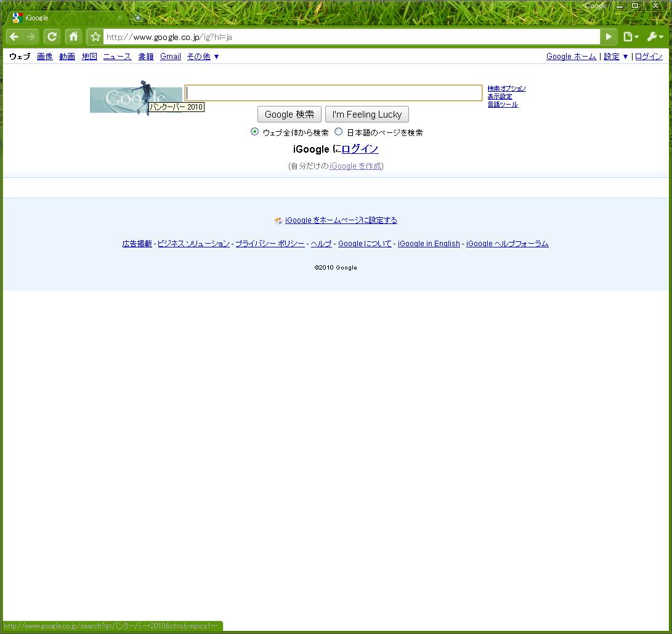The height and width of the screenshot is (634, 672).
Task: Click the Vancouver 2010 Google doodle logo
Action: tap(136, 98)
